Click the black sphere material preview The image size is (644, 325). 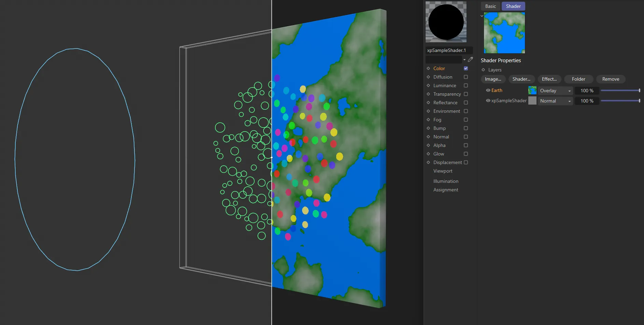click(446, 22)
